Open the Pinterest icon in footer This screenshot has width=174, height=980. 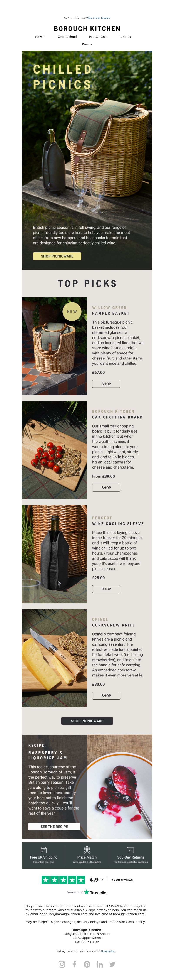click(87, 964)
